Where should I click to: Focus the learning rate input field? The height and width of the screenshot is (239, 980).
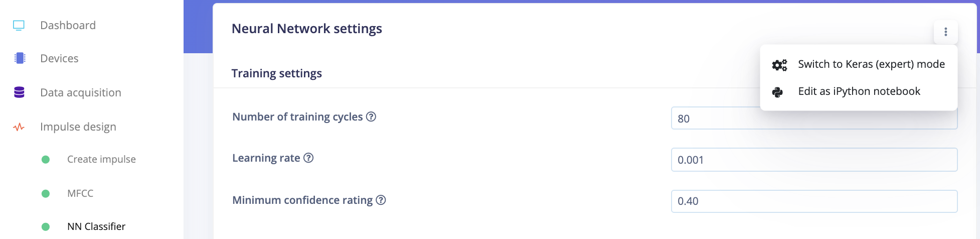tap(814, 160)
